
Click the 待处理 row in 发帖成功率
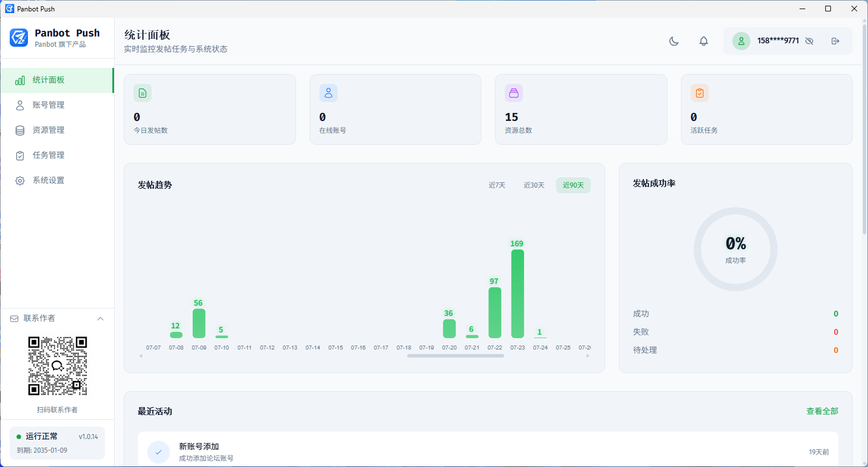pyautogui.click(x=736, y=350)
